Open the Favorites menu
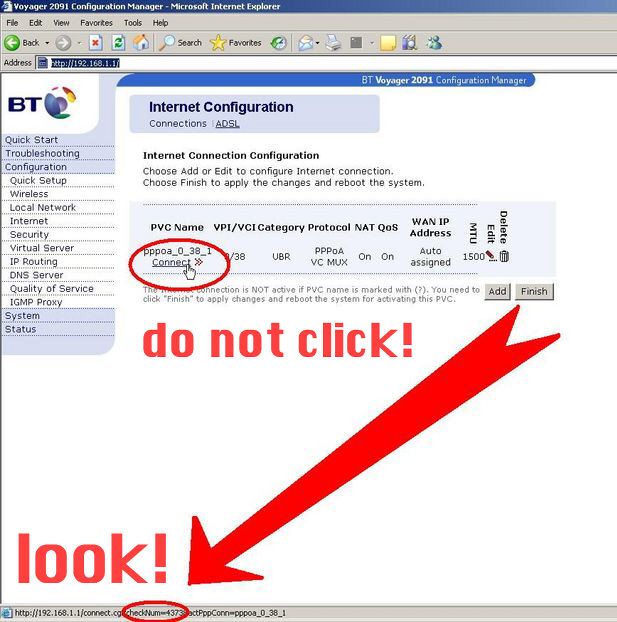The height and width of the screenshot is (622, 617). (x=96, y=23)
